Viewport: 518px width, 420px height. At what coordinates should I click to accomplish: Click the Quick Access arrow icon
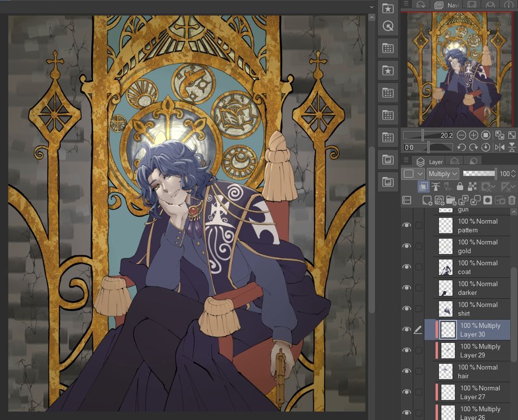click(388, 26)
